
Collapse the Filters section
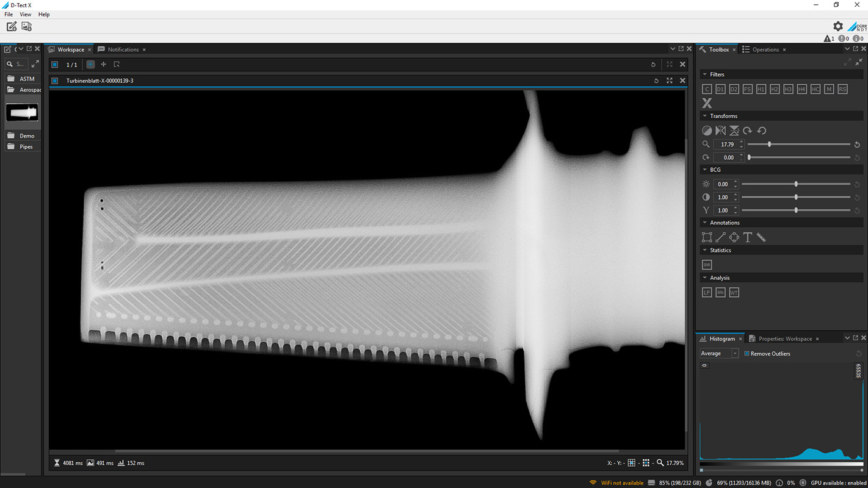tap(705, 74)
